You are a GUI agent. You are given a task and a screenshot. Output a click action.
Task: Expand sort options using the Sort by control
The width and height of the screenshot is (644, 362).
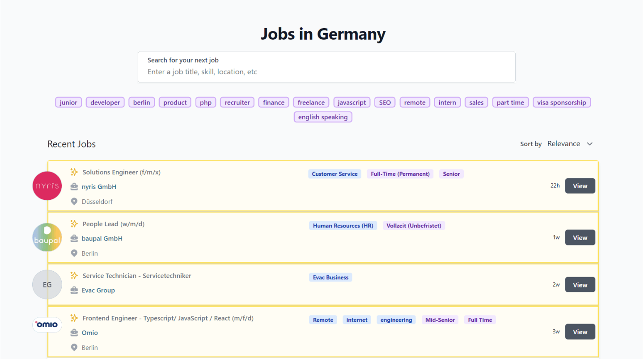tap(563, 143)
